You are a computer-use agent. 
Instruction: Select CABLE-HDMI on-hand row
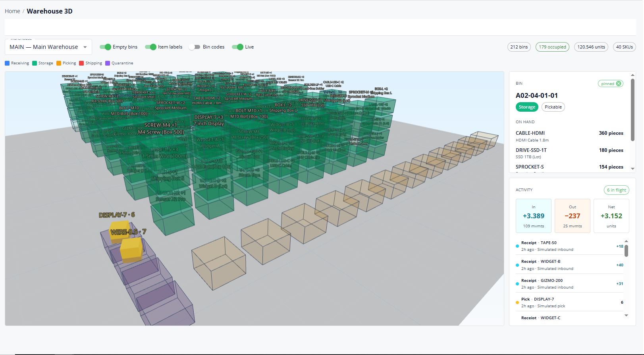(569, 136)
